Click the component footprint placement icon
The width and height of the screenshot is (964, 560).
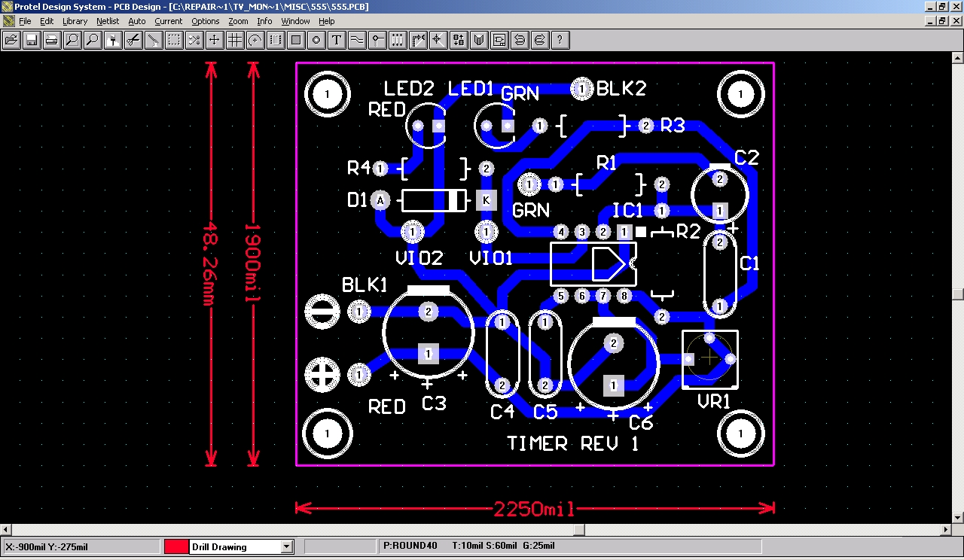point(275,40)
